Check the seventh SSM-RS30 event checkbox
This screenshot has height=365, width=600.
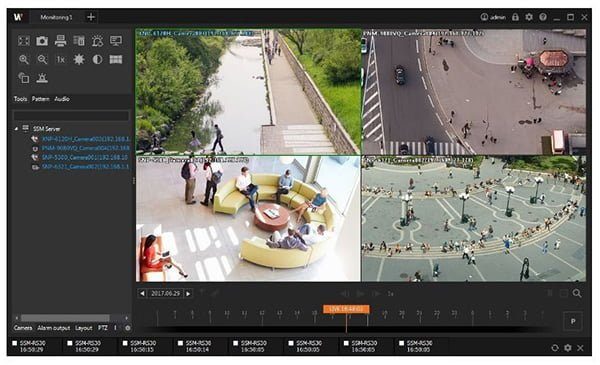point(346,343)
